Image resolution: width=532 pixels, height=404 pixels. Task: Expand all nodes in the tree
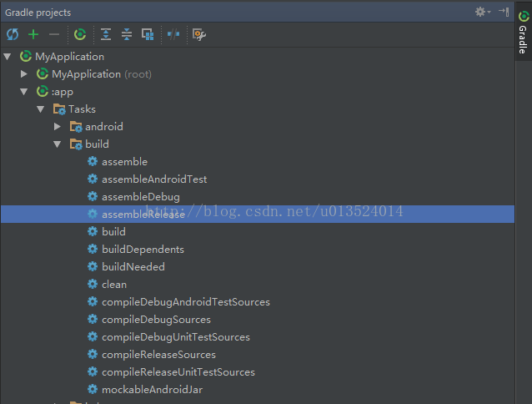click(106, 34)
